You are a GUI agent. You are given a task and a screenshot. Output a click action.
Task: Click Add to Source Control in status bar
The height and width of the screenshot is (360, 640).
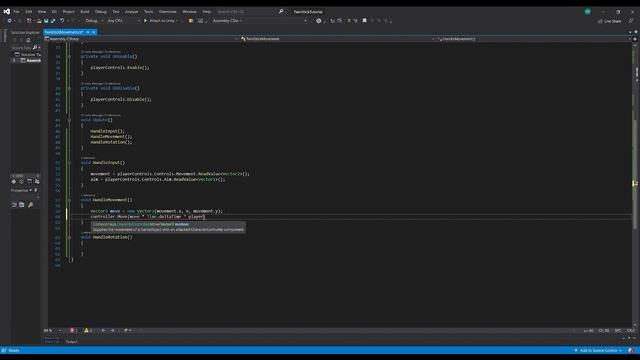point(598,351)
